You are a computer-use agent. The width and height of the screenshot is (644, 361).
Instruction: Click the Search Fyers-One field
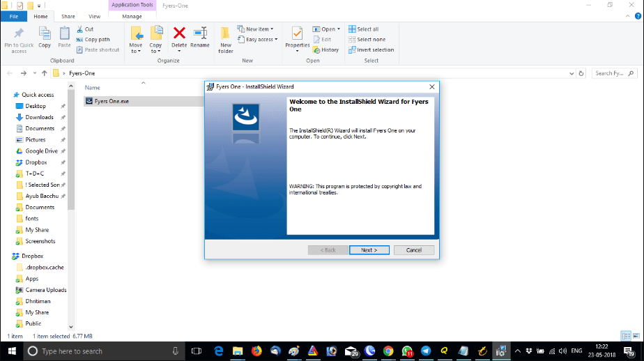point(615,73)
